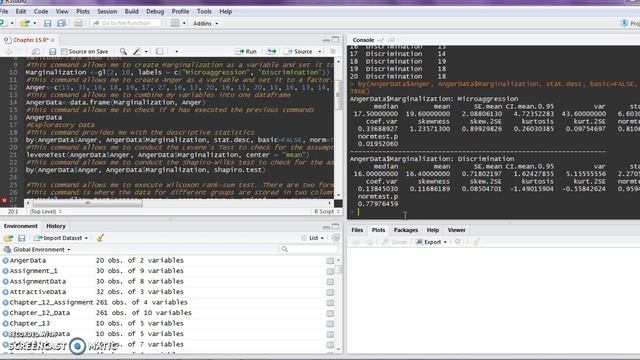
Task: Click the print icon in main toolbar
Action: coord(78,23)
